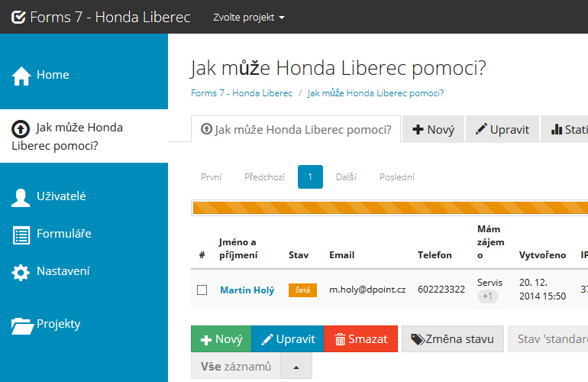Click the orange striped progress bar
This screenshot has height=382, width=588.
coord(390,208)
